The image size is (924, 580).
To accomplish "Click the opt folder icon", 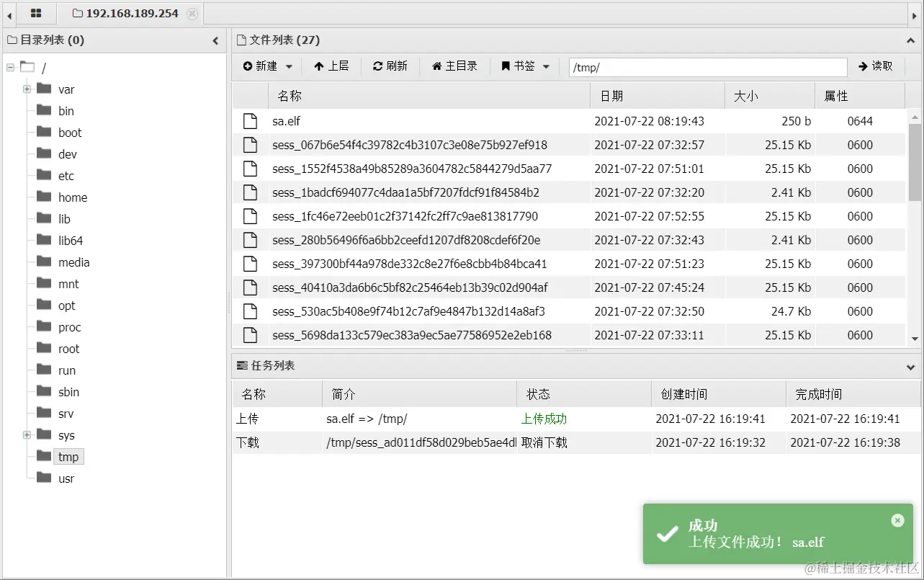I will 44,305.
